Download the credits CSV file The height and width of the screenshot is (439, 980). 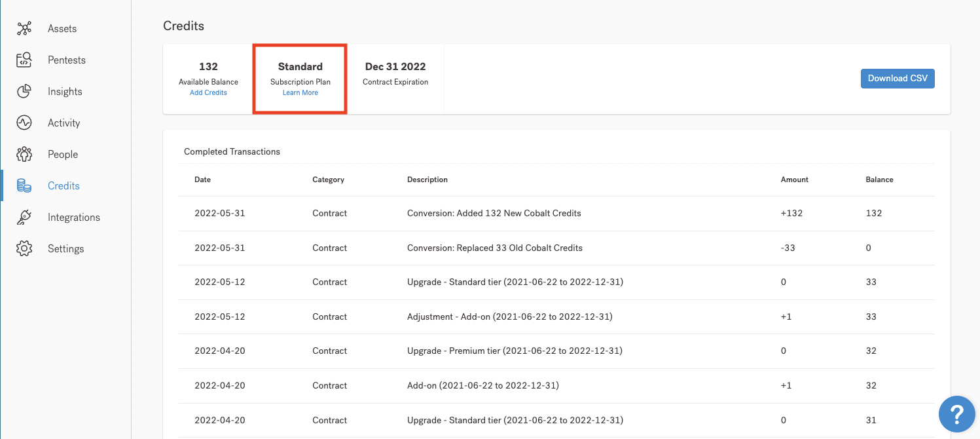point(898,79)
